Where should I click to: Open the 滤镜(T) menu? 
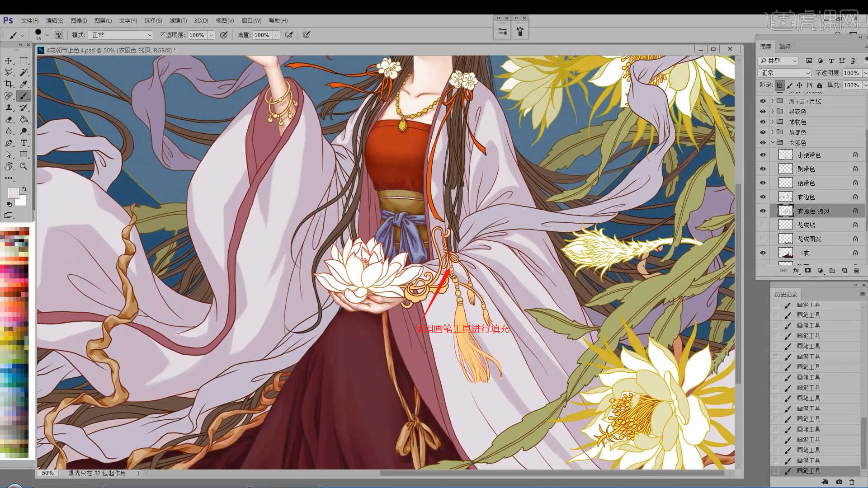tap(178, 21)
